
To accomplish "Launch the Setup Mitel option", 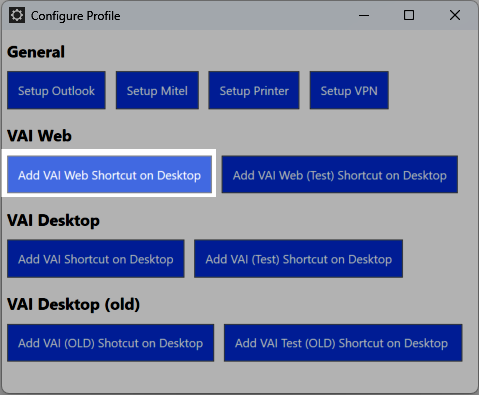I will [x=157, y=90].
